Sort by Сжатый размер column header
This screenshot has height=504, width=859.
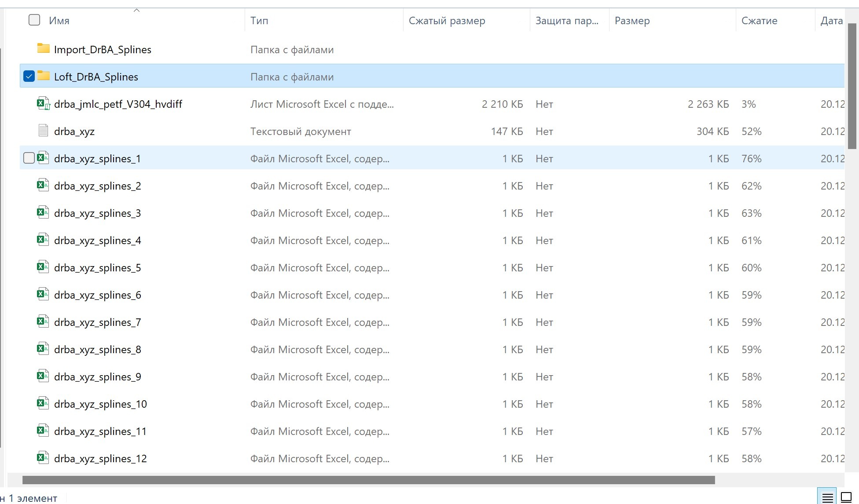(x=447, y=21)
